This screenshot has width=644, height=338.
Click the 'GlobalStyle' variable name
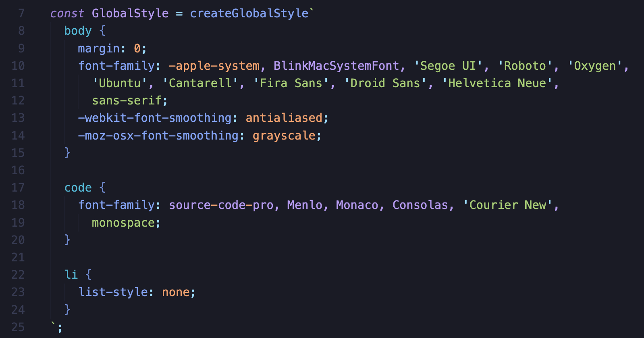coord(130,13)
